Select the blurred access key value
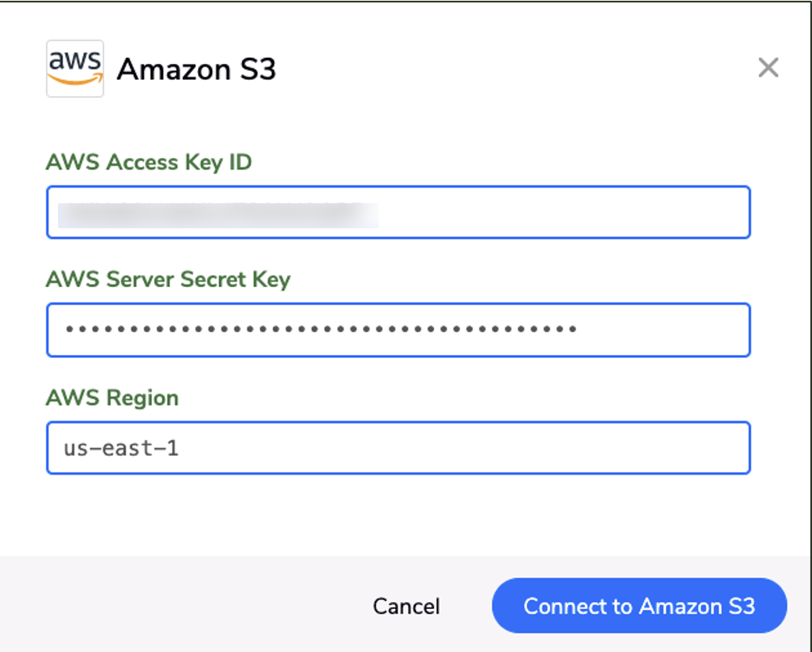The image size is (812, 652). tap(218, 215)
